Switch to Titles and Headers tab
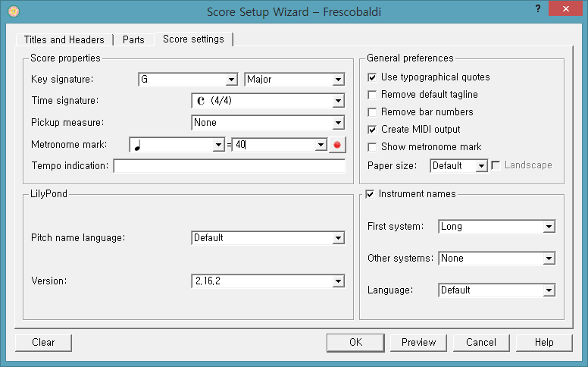The height and width of the screenshot is (367, 588). [x=64, y=39]
